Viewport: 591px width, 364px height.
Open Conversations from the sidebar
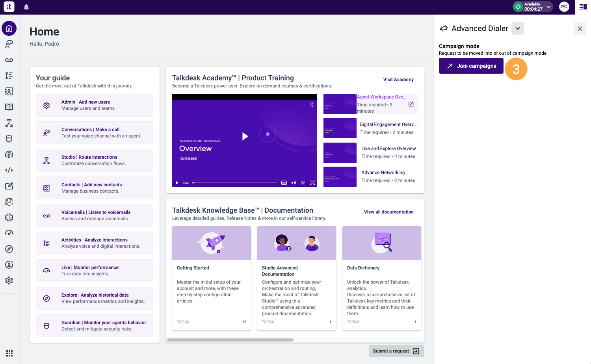9,44
